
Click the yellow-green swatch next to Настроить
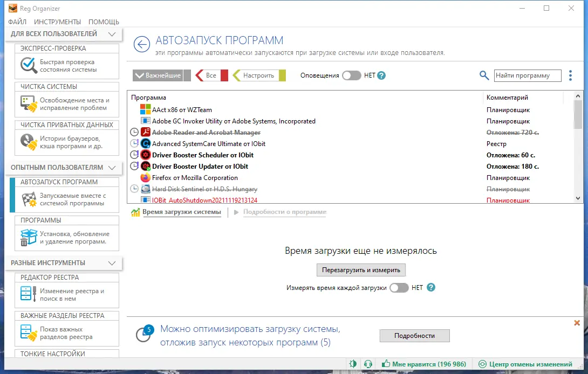pyautogui.click(x=282, y=75)
